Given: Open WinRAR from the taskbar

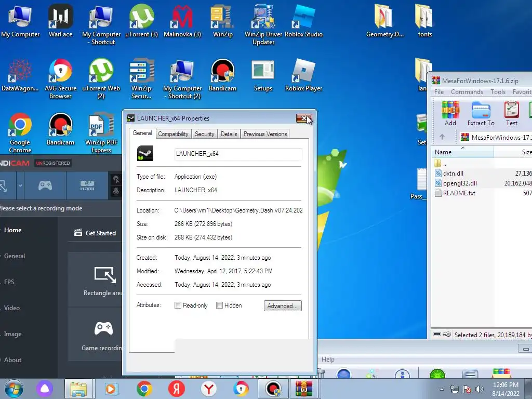Looking at the screenshot, I should 303,389.
